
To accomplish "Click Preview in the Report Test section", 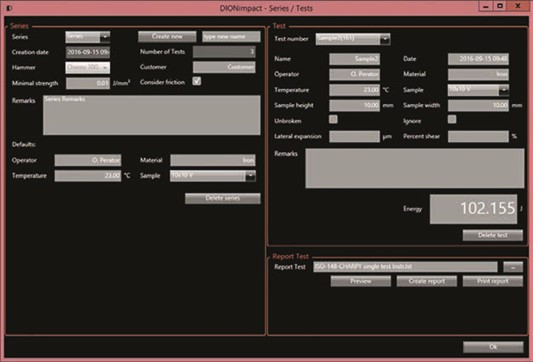I will pyautogui.click(x=361, y=281).
